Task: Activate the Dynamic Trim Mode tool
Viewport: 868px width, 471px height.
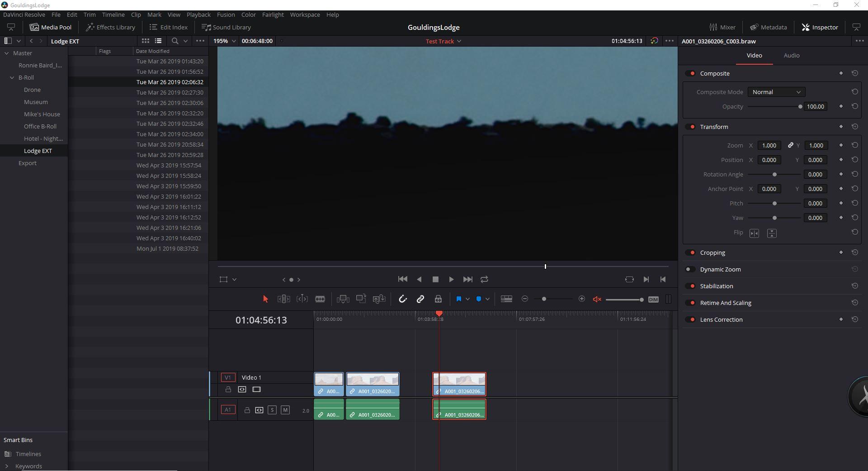Action: [x=302, y=299]
